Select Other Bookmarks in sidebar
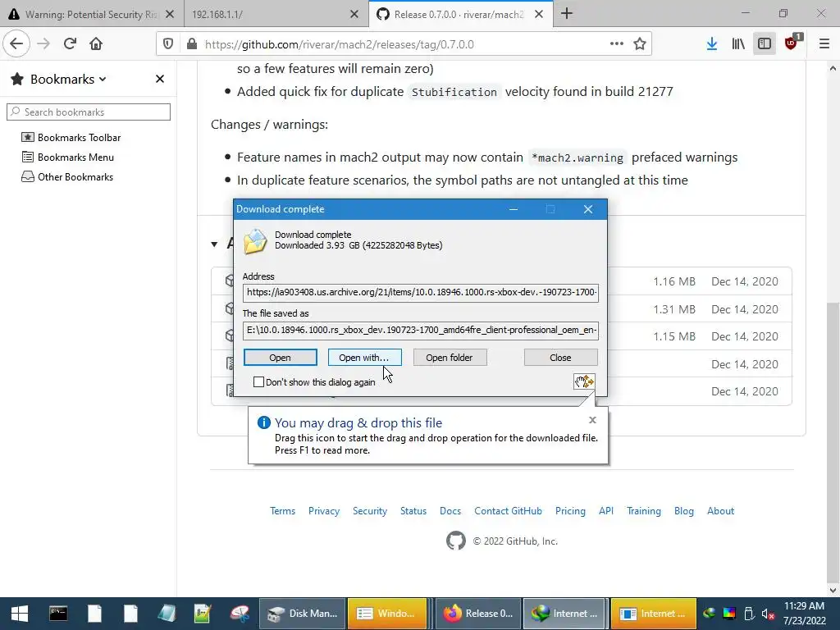 (x=67, y=177)
